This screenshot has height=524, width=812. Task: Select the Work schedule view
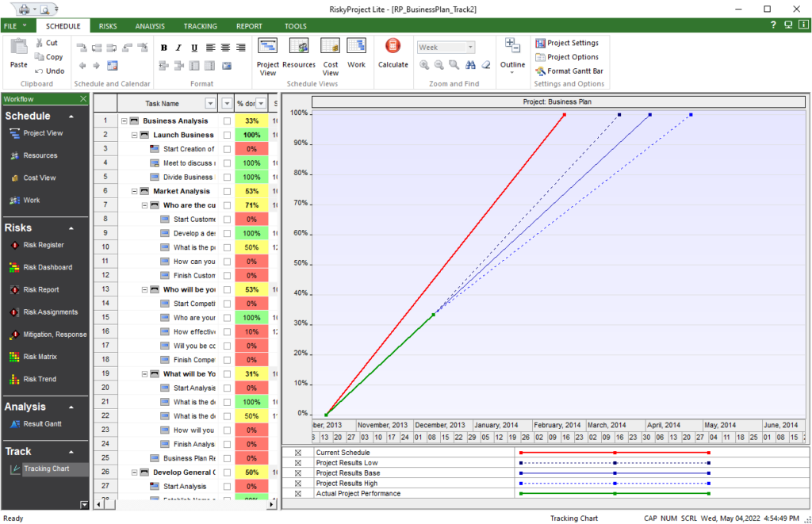[x=356, y=52]
